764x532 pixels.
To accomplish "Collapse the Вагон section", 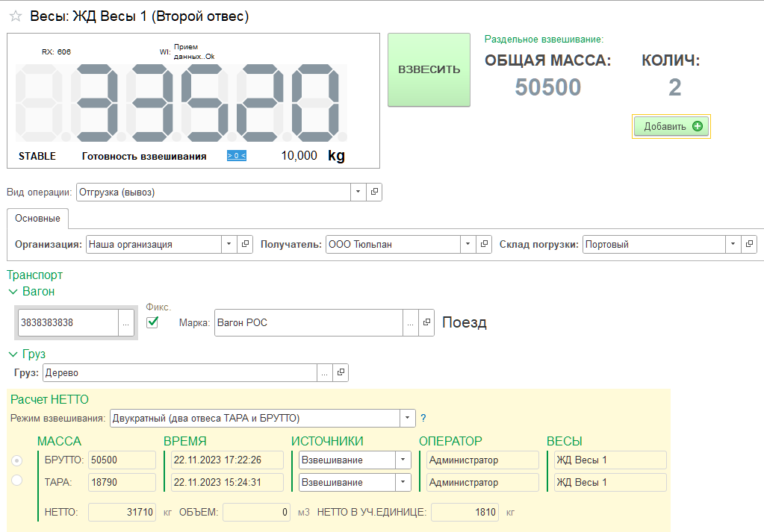I will [x=13, y=292].
